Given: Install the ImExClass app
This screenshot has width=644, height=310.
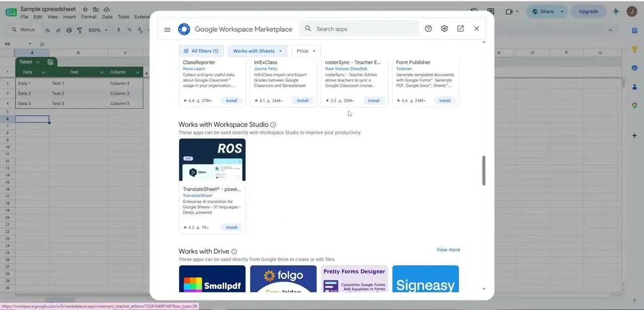Looking at the screenshot, I should point(302,101).
